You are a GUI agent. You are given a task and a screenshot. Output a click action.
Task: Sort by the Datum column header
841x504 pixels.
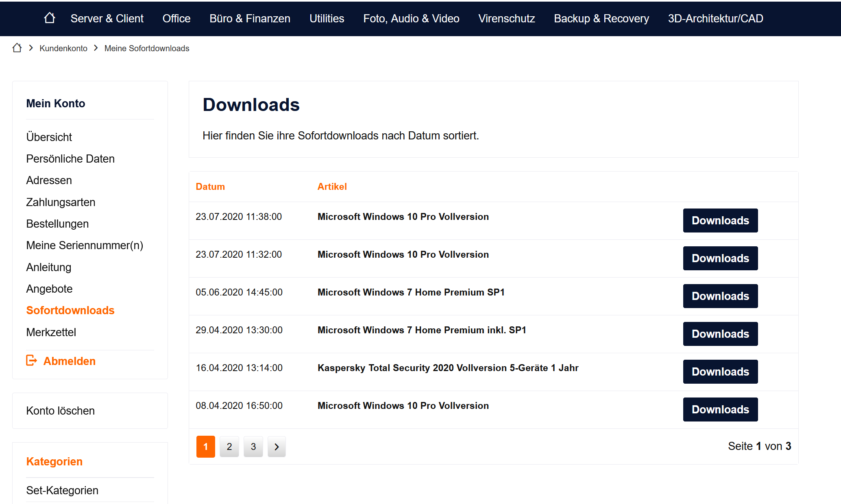click(210, 187)
